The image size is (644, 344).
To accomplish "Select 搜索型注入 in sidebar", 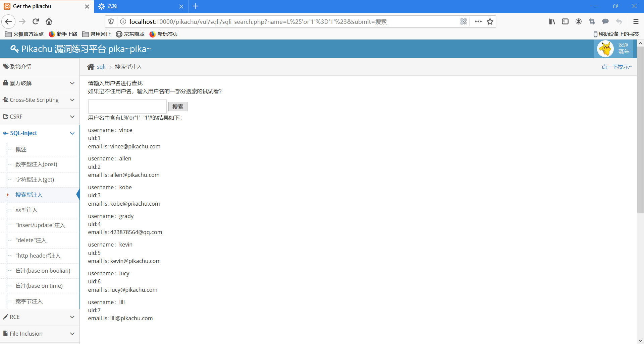I will [29, 195].
